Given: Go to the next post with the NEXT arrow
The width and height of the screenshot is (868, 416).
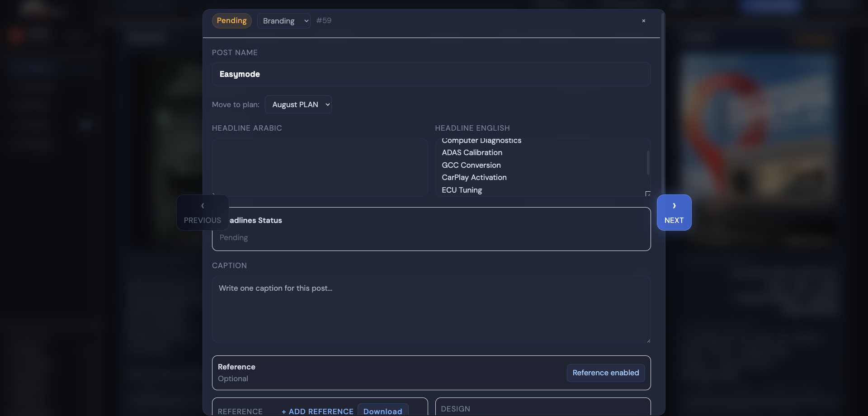Looking at the screenshot, I should coord(674,213).
